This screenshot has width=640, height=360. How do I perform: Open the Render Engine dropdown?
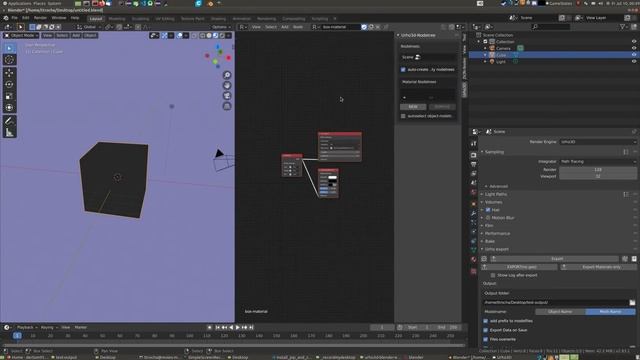[598, 142]
